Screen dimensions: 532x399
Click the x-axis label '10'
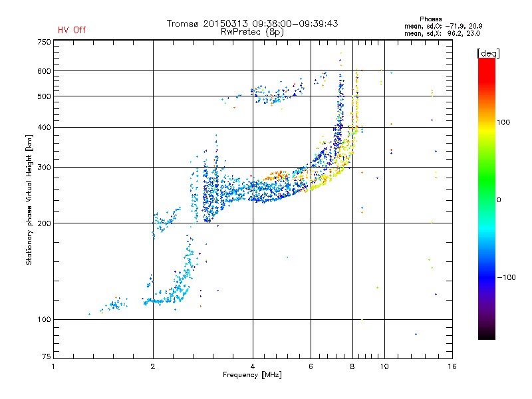(x=384, y=366)
